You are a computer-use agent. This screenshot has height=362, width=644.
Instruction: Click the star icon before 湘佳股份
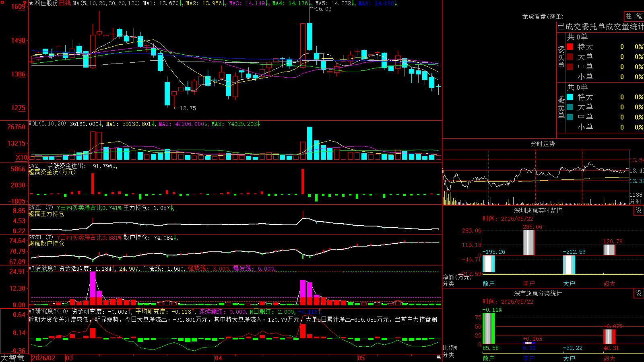(x=31, y=3)
